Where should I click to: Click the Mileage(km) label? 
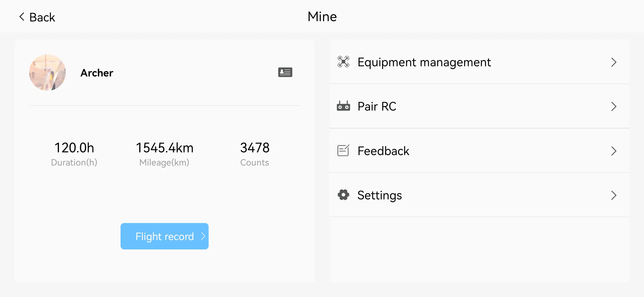click(164, 163)
